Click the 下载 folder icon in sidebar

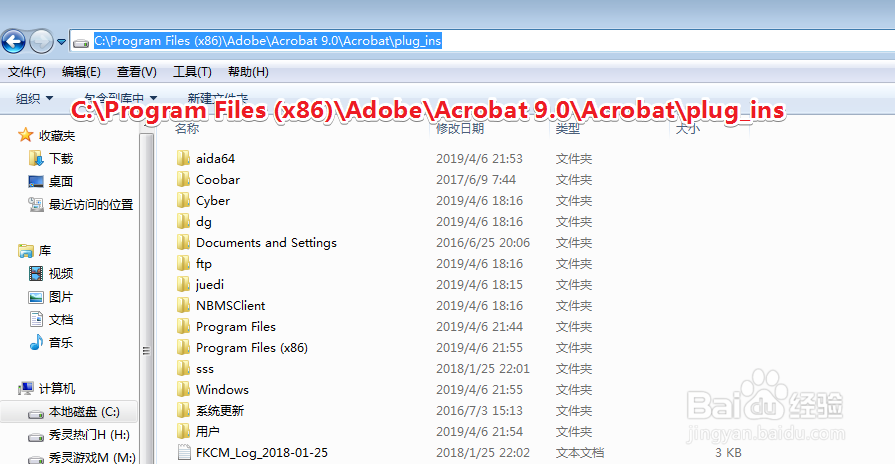point(36,158)
